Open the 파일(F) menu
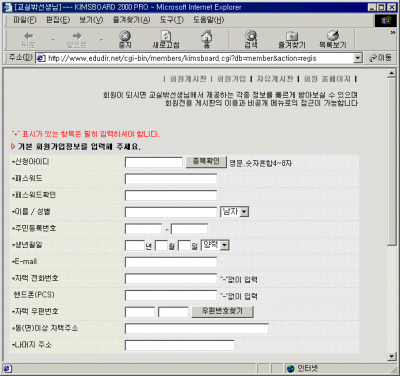This screenshot has width=400, height=376. point(25,20)
